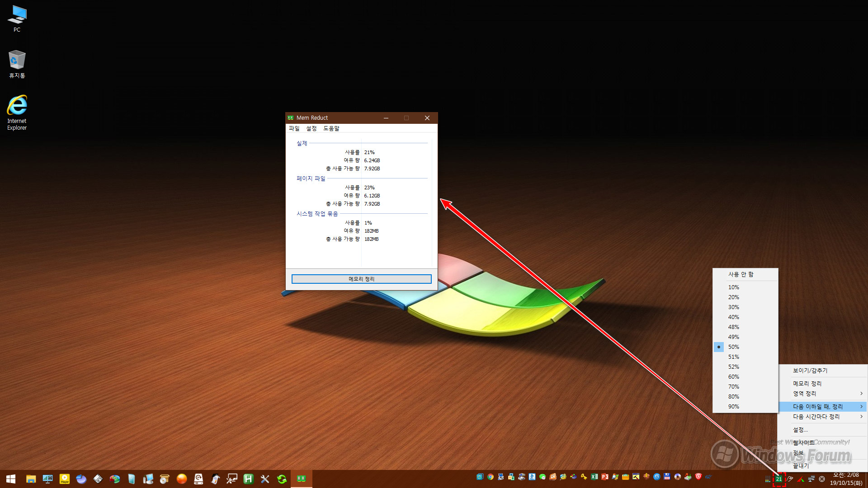Click the green H icon on the taskbar
The height and width of the screenshot is (488, 868).
[x=248, y=479]
